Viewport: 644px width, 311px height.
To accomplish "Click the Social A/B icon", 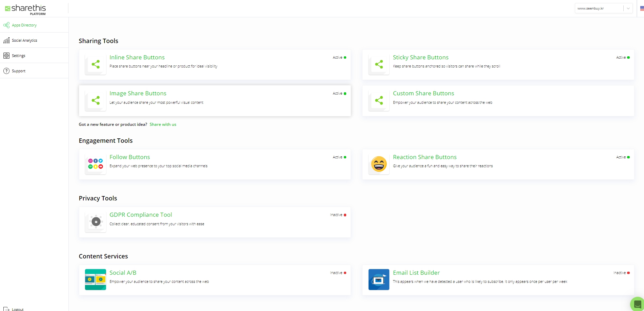I will (96, 279).
